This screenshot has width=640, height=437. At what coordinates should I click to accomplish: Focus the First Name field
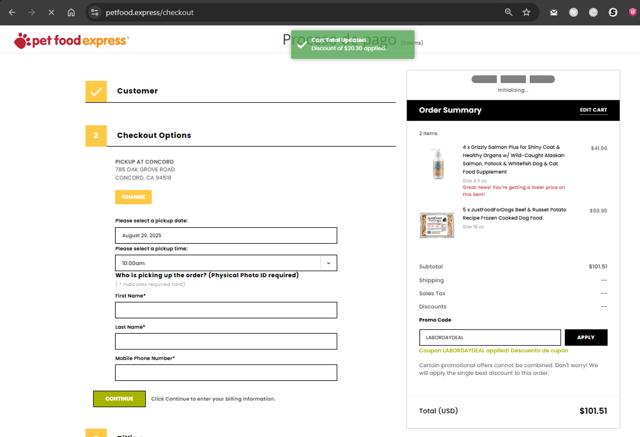(x=226, y=310)
